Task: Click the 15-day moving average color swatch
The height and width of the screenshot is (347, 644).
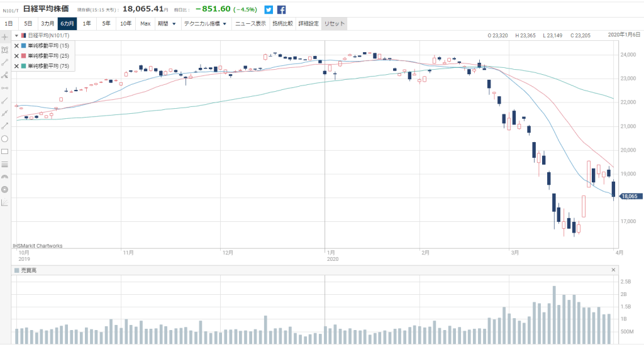Action: 23,46
